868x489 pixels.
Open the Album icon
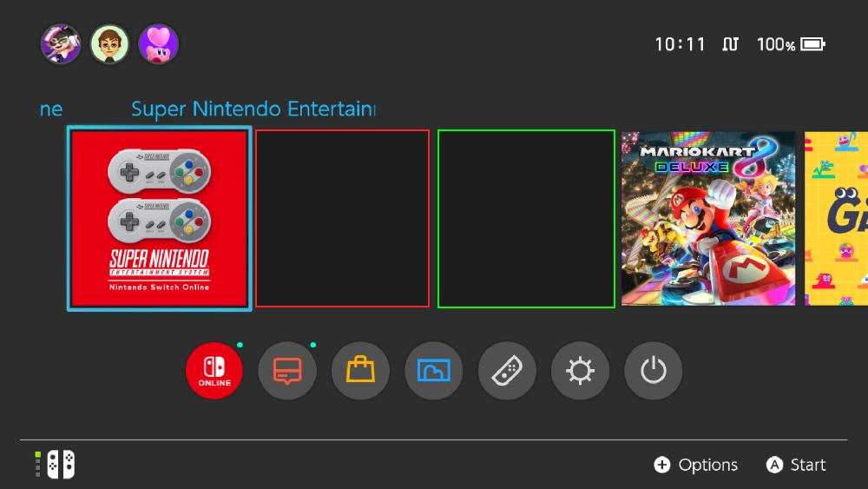point(434,371)
